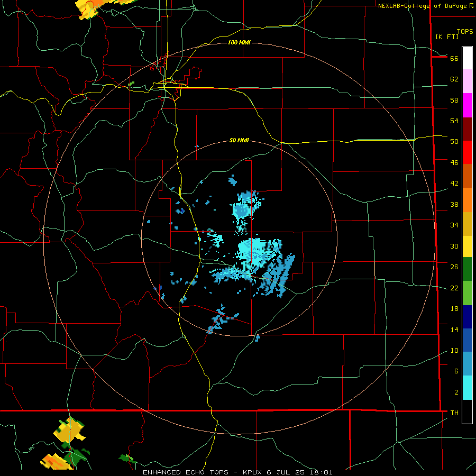
Task: Click the black TH legend swatch
Action: point(467,411)
